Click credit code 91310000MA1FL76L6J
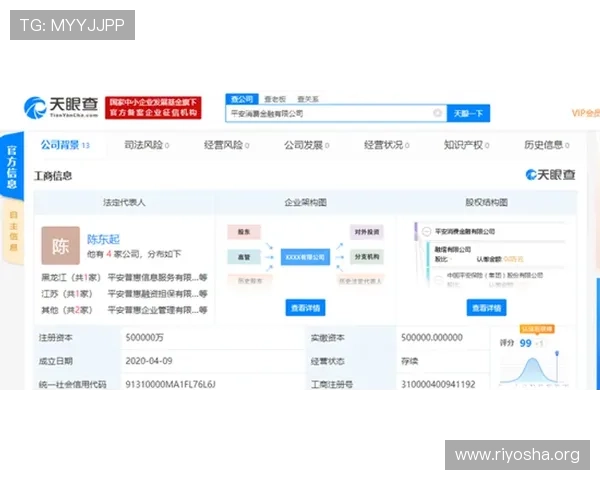The height and width of the screenshot is (480, 600). tap(170, 384)
